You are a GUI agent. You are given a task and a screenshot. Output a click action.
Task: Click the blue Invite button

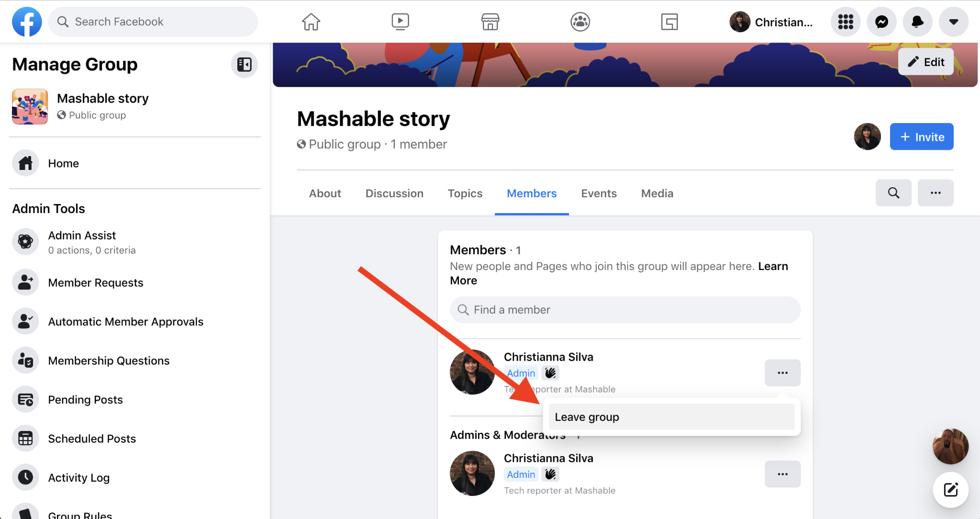tap(922, 137)
